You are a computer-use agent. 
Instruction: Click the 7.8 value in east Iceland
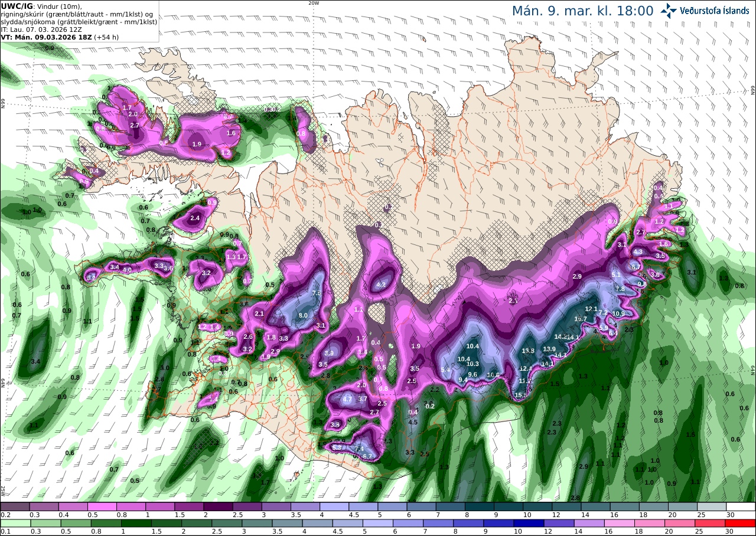coord(620,289)
